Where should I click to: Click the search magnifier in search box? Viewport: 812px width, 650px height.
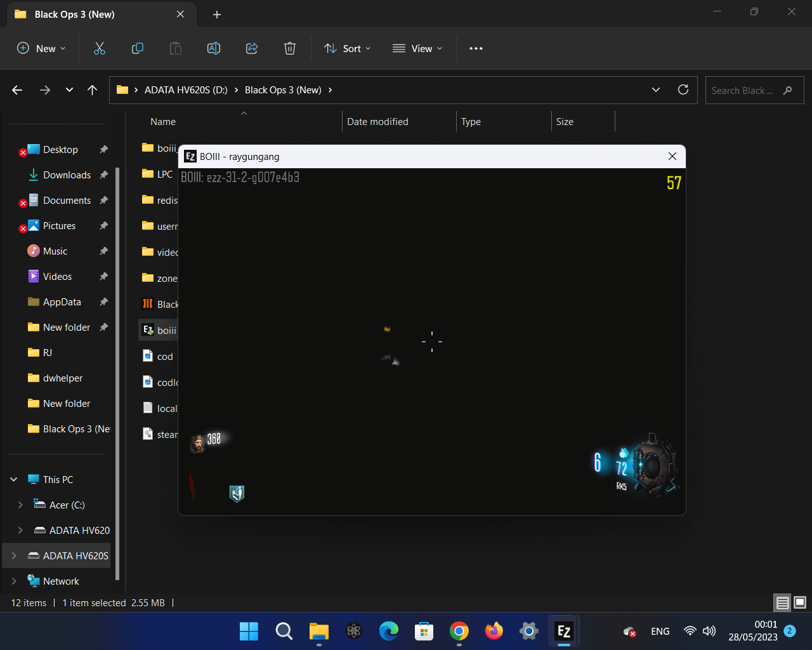coord(788,90)
